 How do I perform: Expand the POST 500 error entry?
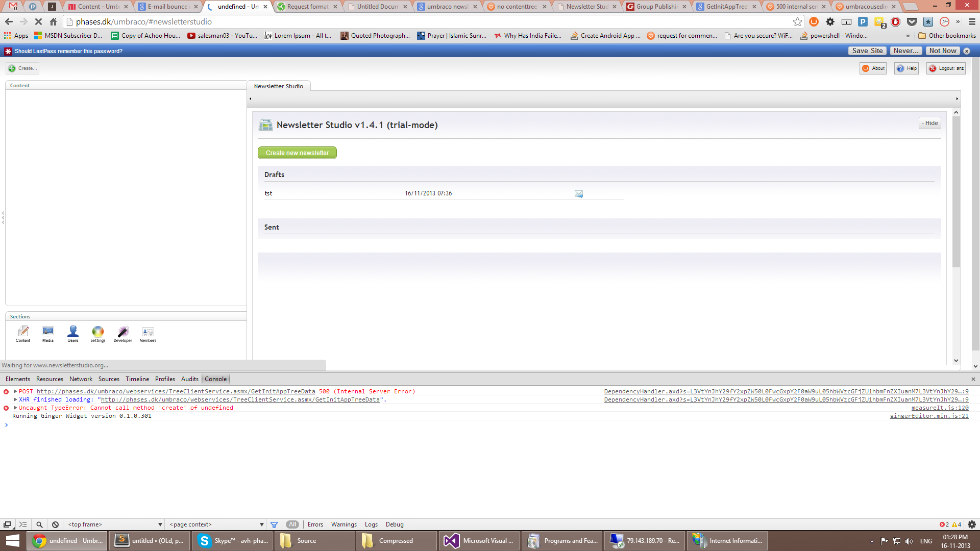click(x=15, y=391)
